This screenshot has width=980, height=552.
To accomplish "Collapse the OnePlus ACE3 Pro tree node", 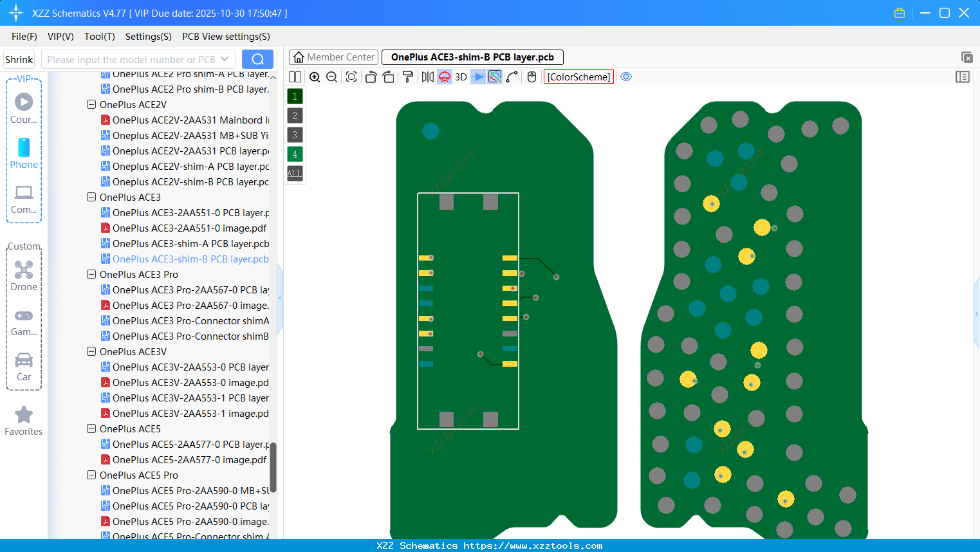I will pos(91,274).
